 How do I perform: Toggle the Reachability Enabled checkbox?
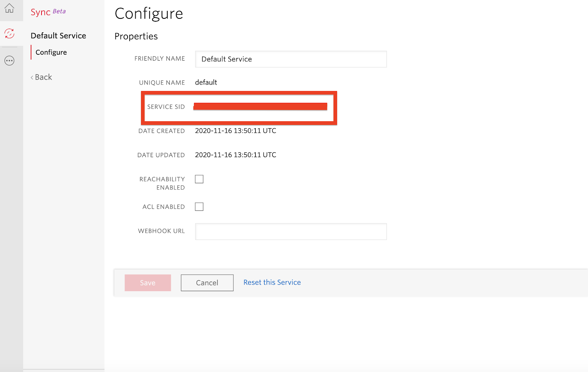pos(199,179)
